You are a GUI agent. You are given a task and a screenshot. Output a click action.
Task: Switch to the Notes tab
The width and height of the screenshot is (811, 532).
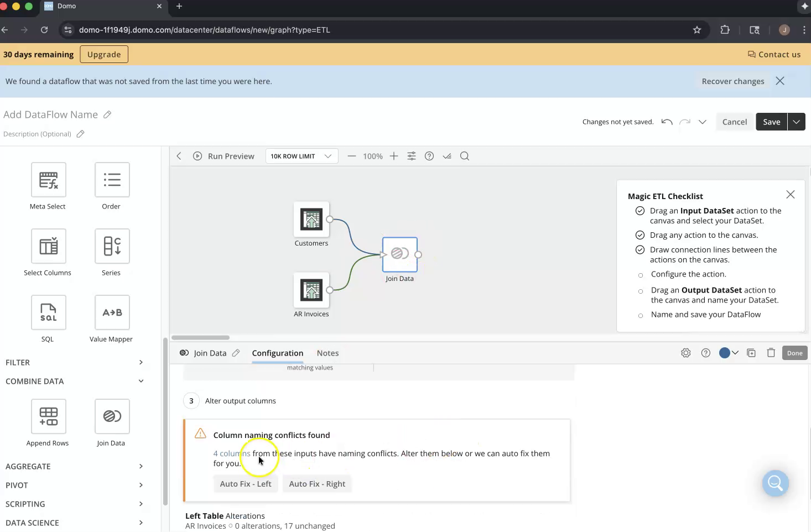coord(327,353)
